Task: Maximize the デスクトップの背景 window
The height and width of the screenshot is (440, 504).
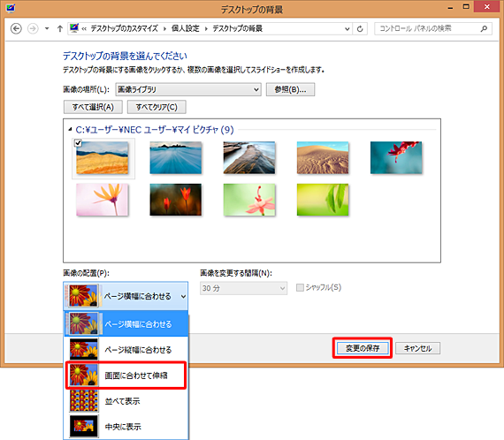Action: (x=466, y=7)
